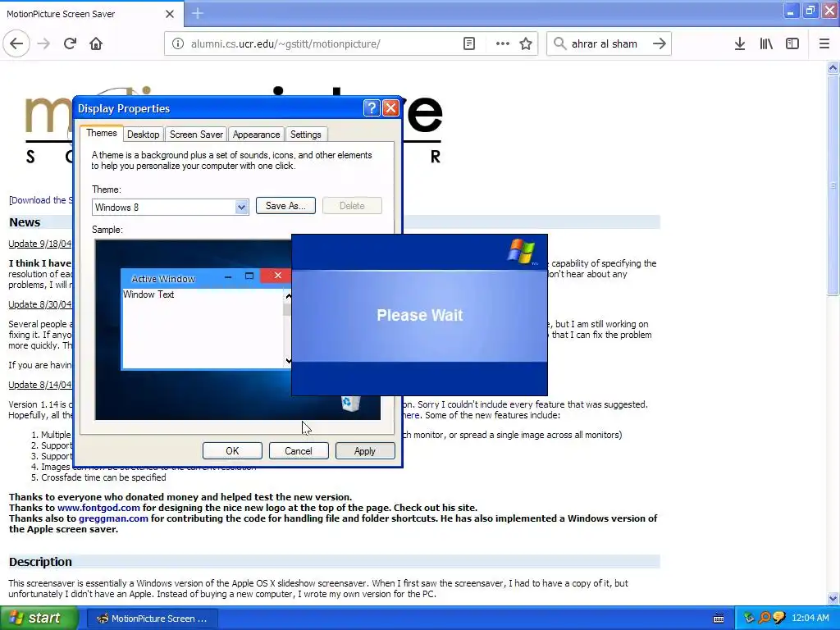Open the Windows start menu
Screen dimensions: 840x630
(x=39, y=619)
